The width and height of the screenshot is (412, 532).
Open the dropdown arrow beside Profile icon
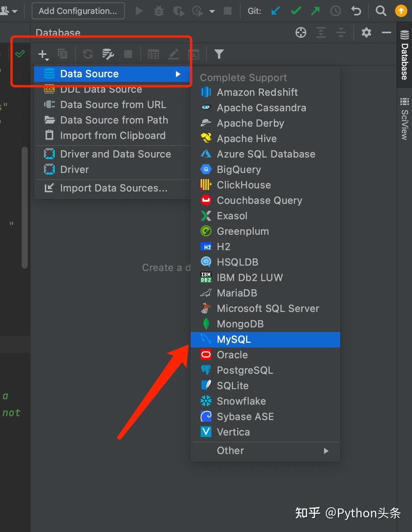[x=212, y=11]
